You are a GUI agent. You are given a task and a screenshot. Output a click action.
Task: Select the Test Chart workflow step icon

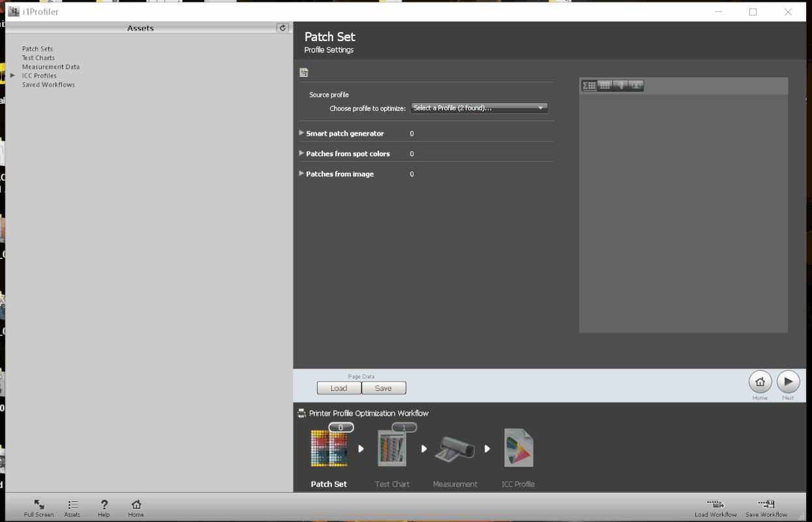pos(393,449)
